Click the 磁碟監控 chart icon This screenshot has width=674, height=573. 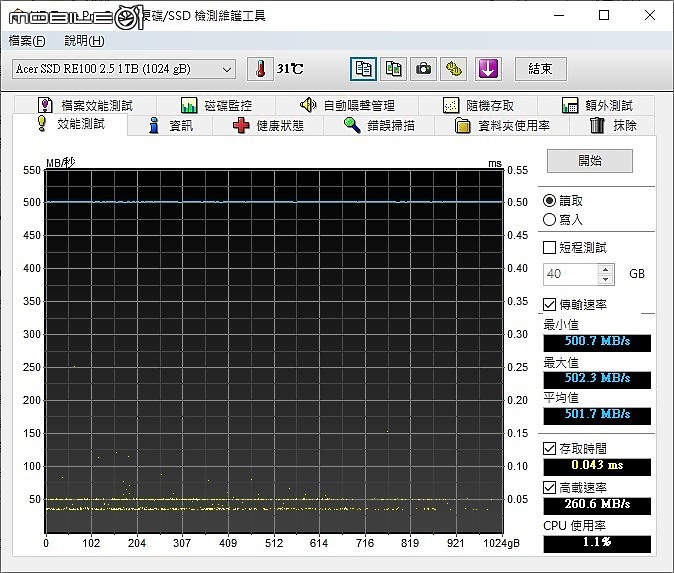189,105
